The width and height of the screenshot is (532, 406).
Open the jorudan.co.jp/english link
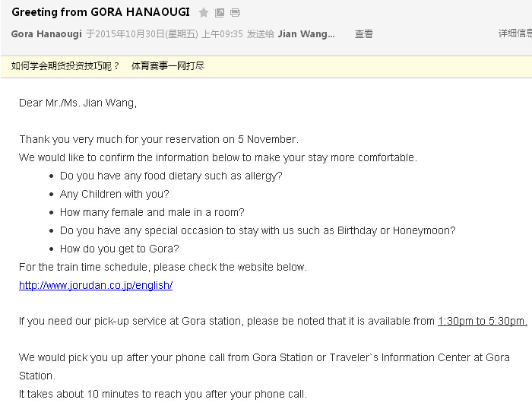[96, 286]
